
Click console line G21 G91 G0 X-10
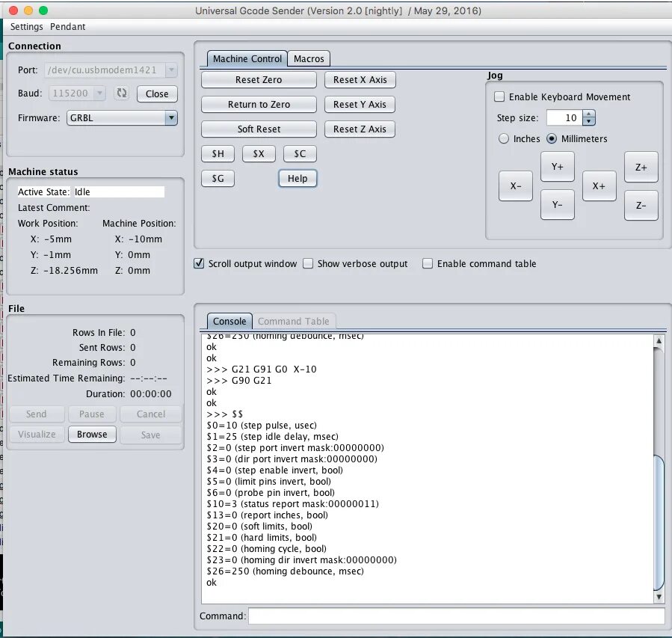[x=262, y=369]
